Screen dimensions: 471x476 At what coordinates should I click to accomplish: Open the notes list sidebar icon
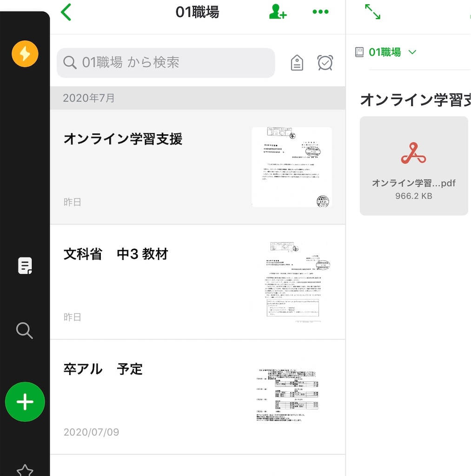(25, 265)
